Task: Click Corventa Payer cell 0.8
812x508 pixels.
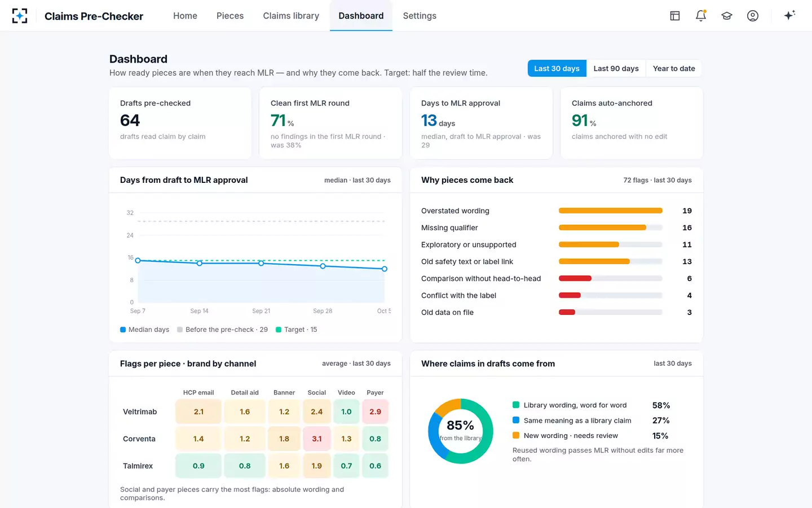Action: click(375, 439)
